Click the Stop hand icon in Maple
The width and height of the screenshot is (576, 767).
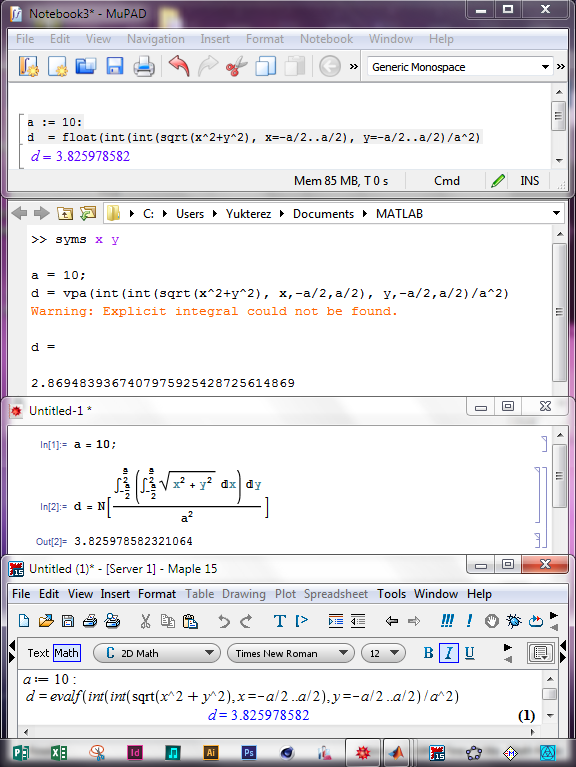(492, 621)
